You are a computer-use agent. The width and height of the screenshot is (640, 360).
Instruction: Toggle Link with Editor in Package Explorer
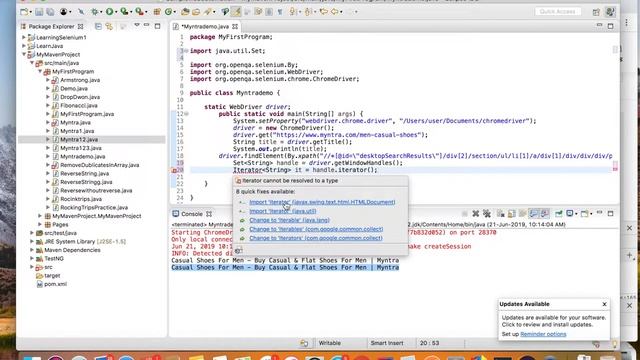tap(109, 26)
